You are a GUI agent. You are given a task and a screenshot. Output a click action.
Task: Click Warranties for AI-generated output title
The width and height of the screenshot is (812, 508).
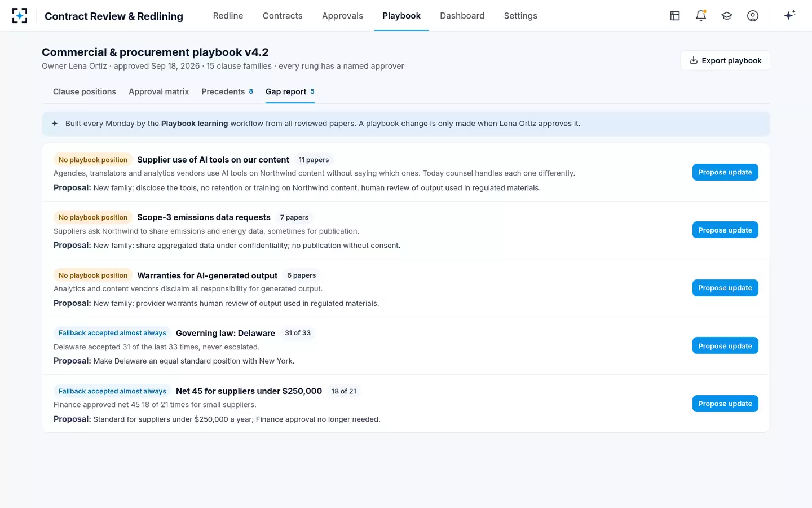(208, 275)
